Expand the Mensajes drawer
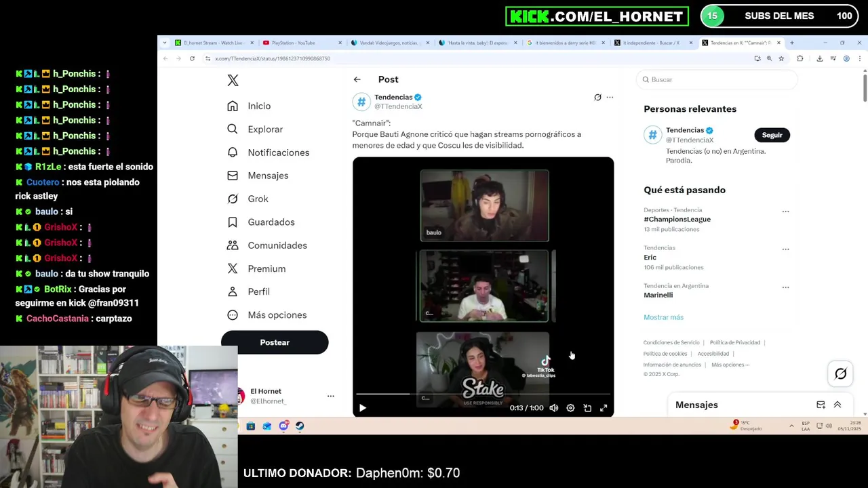Image resolution: width=868 pixels, height=488 pixels. pos(837,405)
